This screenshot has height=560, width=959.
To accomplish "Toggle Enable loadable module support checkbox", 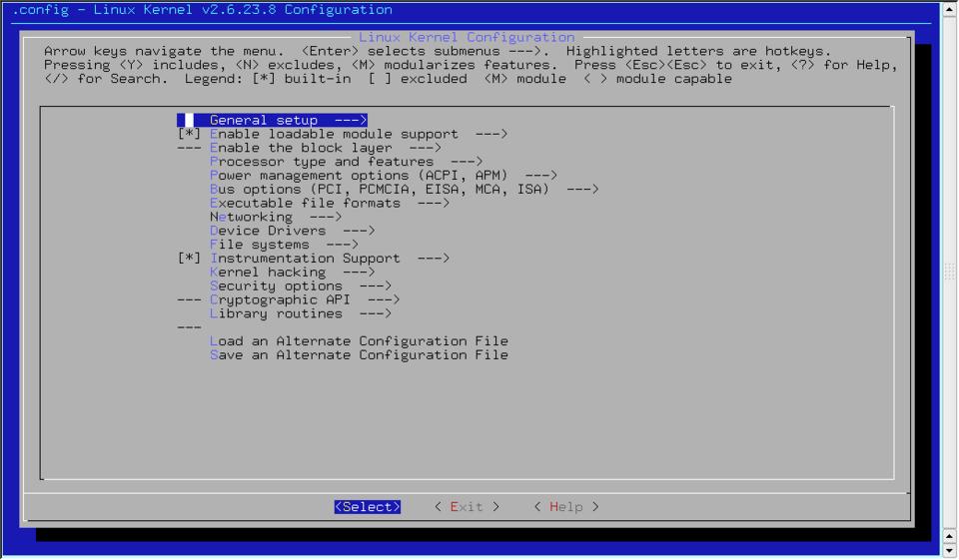I will [x=189, y=134].
